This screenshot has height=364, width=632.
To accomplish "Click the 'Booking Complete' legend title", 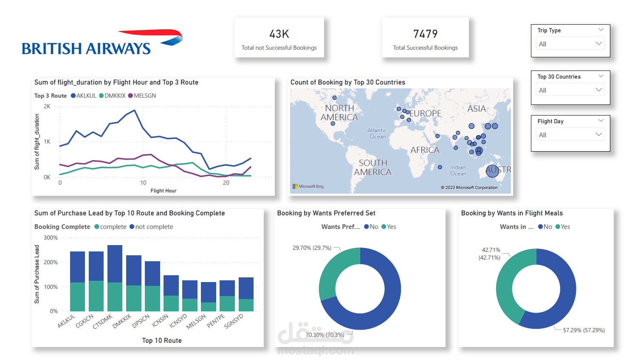I will tap(62, 227).
